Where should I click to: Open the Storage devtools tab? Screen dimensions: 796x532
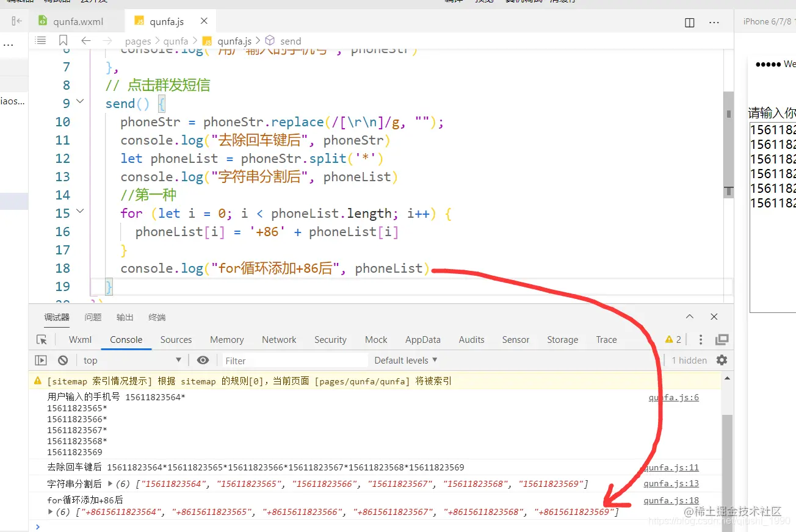coord(562,340)
